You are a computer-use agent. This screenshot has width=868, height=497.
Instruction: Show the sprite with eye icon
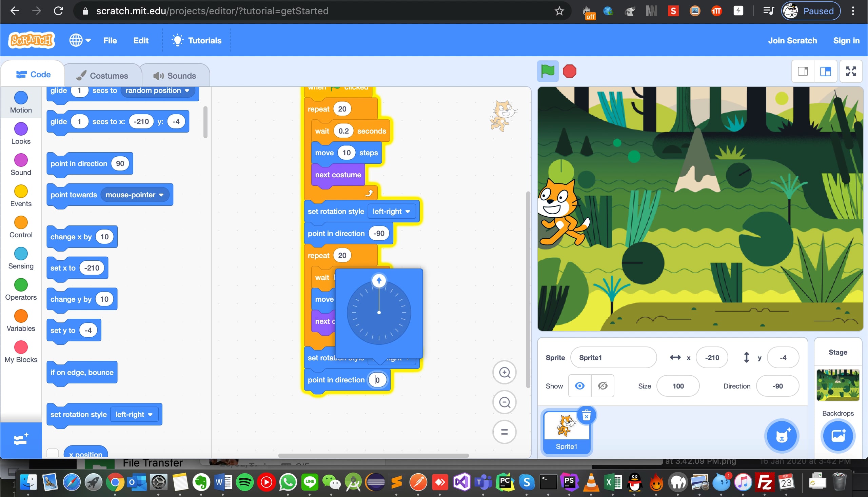[x=579, y=386]
